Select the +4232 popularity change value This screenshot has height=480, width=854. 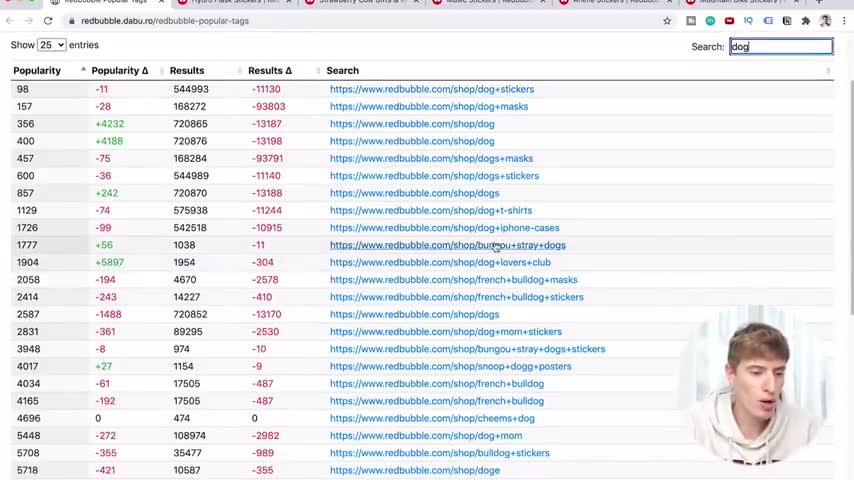(x=109, y=124)
